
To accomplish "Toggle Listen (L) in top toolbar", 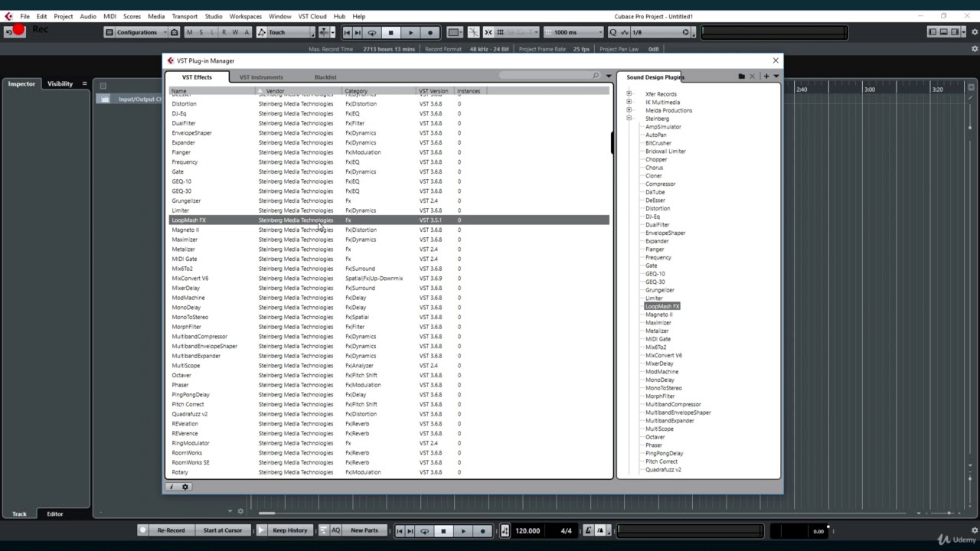I will (213, 32).
